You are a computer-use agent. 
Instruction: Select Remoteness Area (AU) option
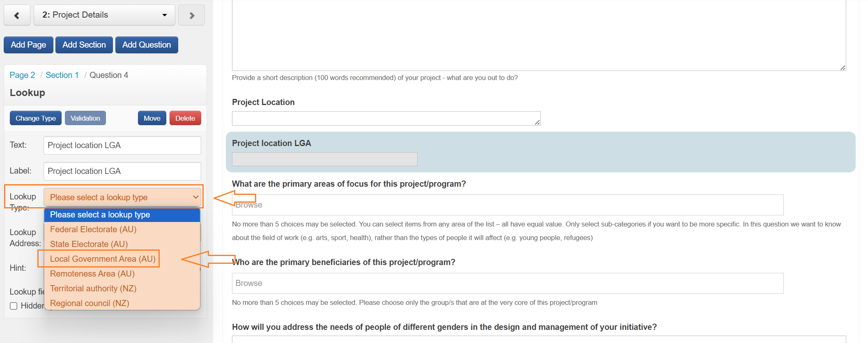point(92,274)
